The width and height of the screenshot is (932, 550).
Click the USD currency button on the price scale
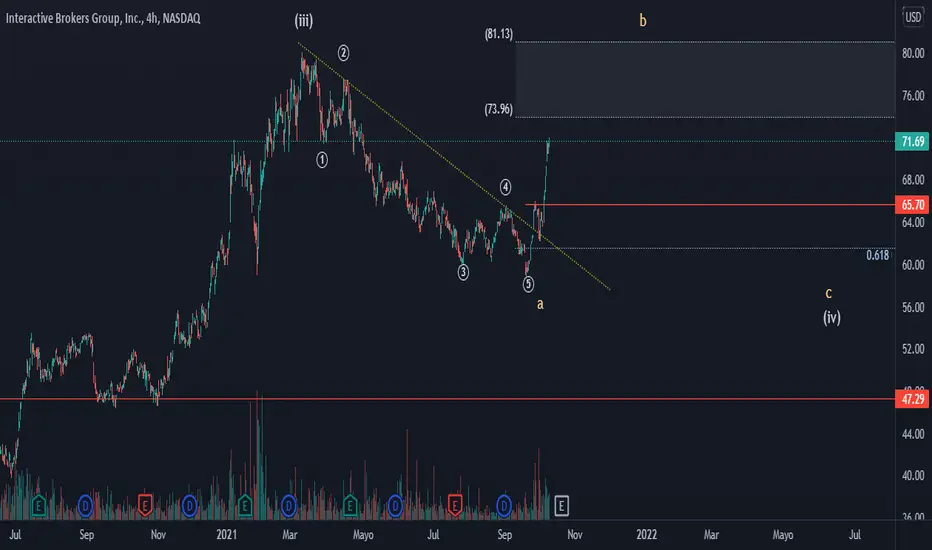913,17
